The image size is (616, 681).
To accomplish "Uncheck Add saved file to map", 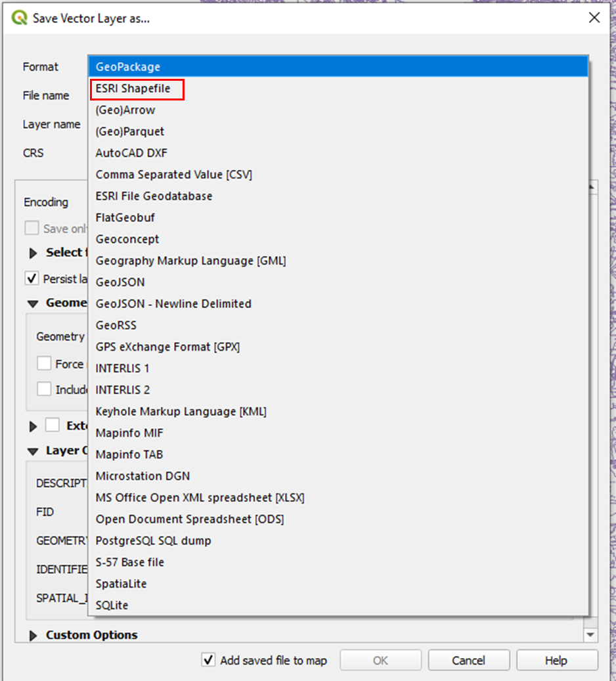I will tap(209, 660).
